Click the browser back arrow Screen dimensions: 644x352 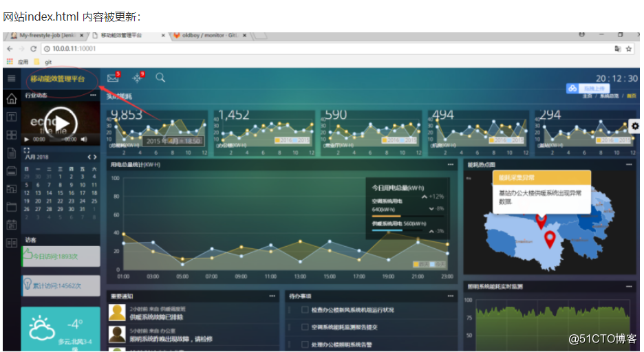click(x=10, y=49)
